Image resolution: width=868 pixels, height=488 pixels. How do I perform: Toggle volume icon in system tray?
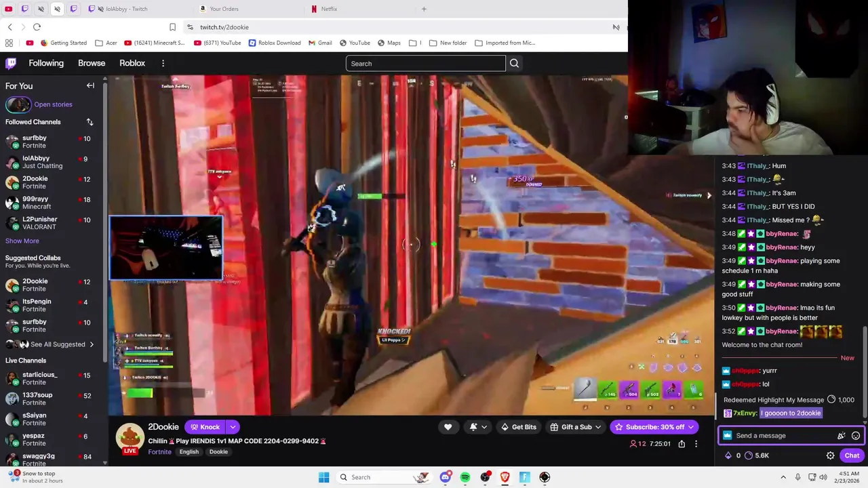coord(823,477)
